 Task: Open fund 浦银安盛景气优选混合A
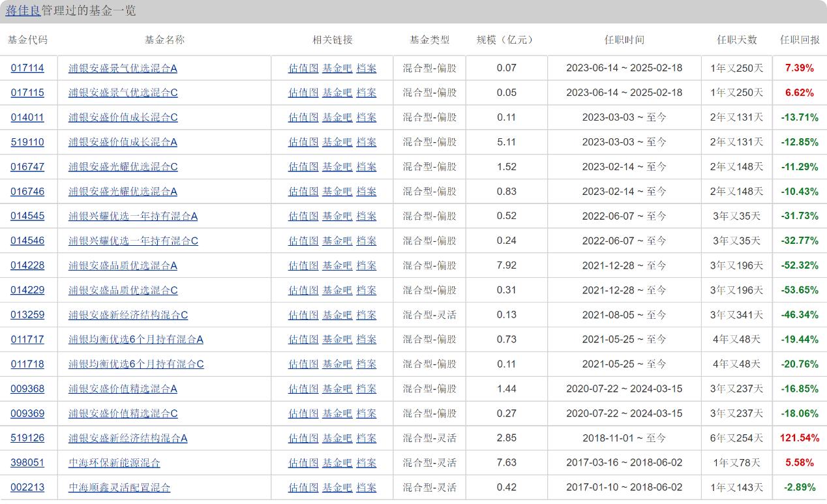click(x=123, y=68)
